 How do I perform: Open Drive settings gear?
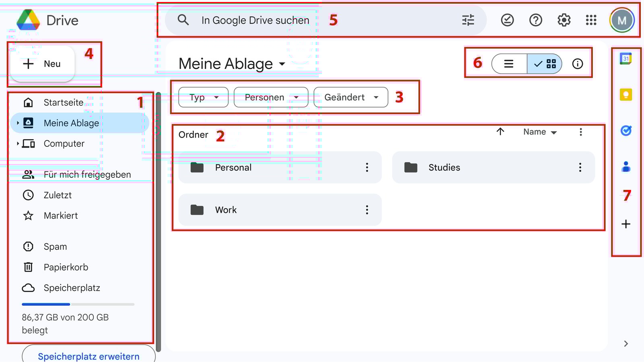coord(564,20)
